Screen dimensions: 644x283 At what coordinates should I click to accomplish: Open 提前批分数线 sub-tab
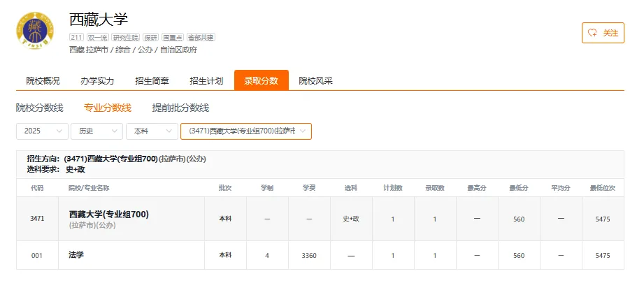coord(180,108)
